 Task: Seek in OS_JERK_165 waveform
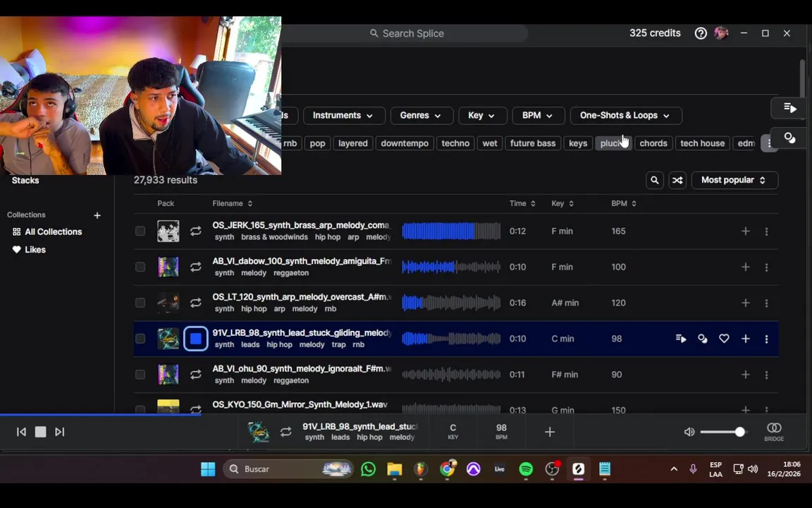point(451,231)
